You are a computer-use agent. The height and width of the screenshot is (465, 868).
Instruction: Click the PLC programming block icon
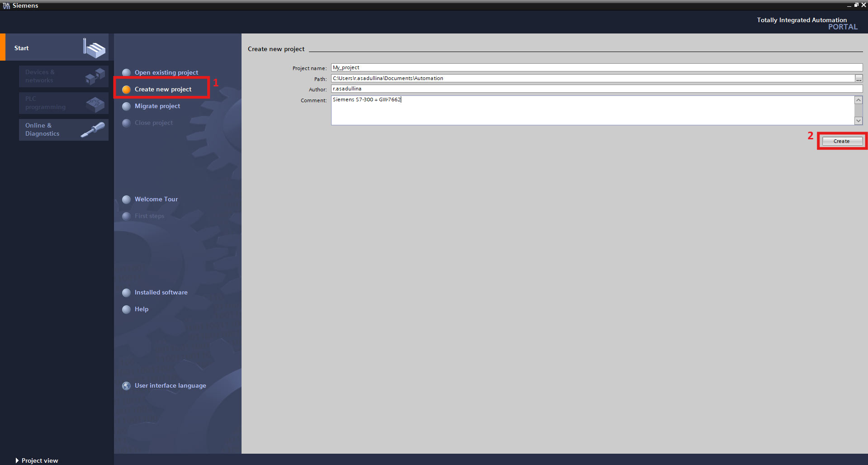(95, 104)
